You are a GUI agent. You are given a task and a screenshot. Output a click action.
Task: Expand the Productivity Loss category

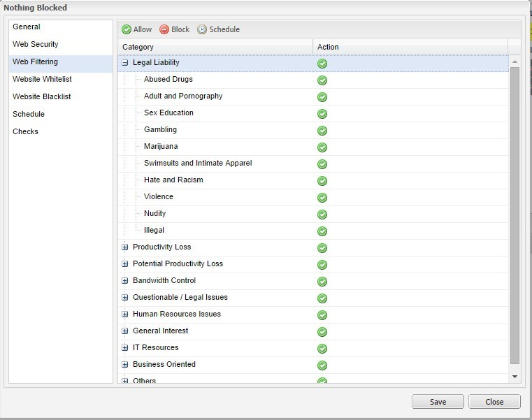(125, 247)
